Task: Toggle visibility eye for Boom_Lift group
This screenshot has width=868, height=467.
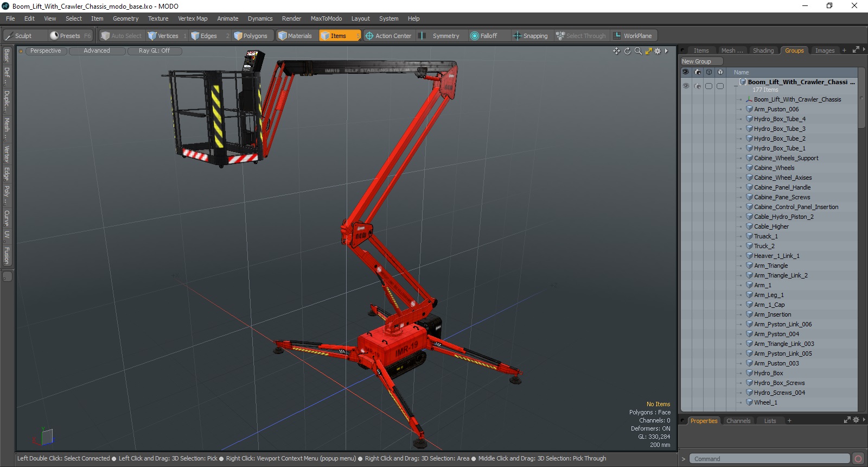Action: point(686,86)
